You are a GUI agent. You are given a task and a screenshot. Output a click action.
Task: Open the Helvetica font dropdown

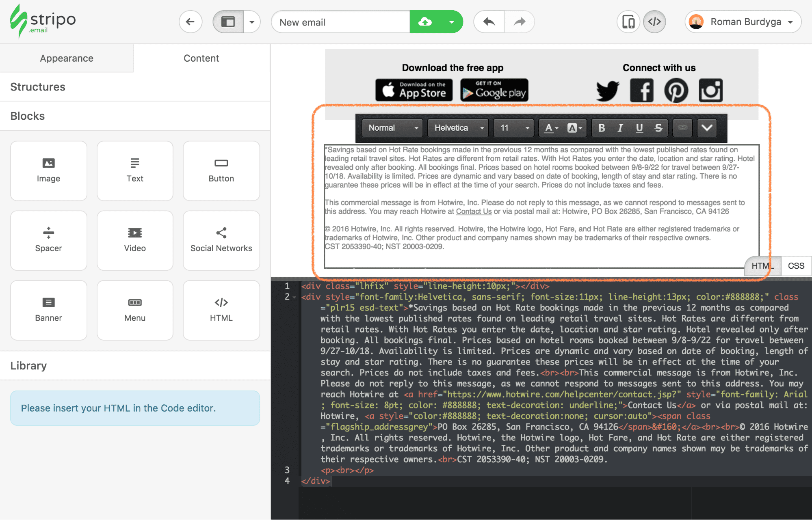(457, 128)
